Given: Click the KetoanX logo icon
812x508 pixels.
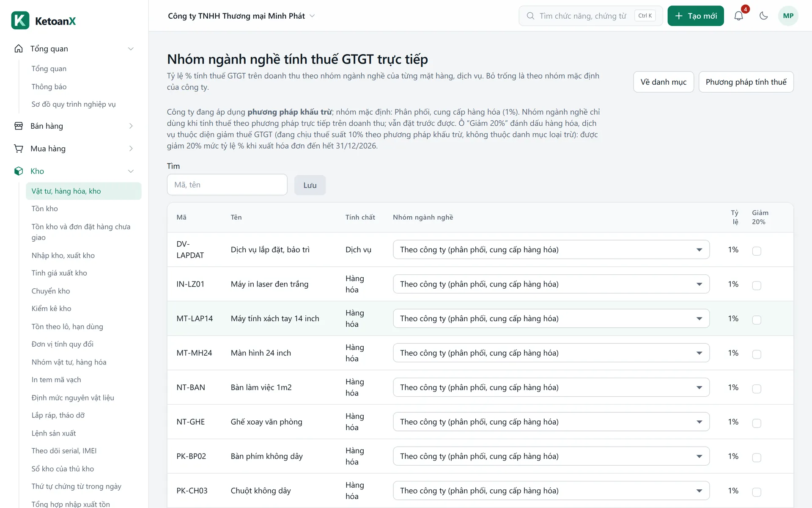Looking at the screenshot, I should 20,20.
